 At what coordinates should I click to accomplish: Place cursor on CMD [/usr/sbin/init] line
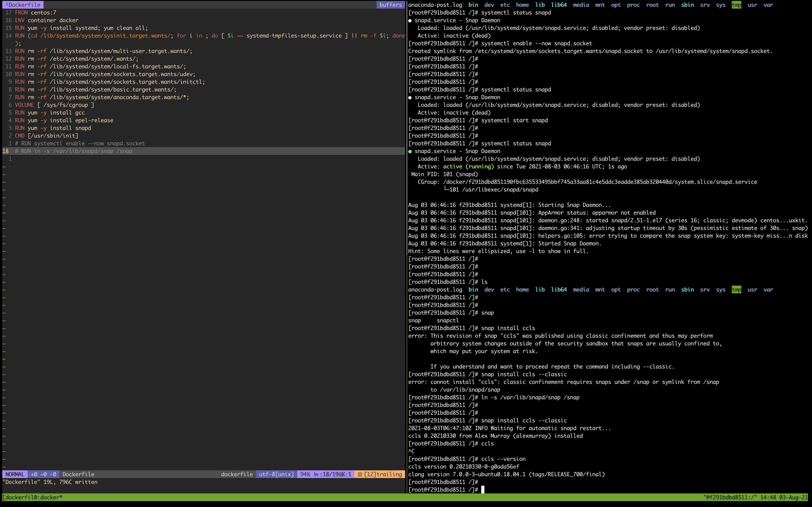click(x=46, y=136)
